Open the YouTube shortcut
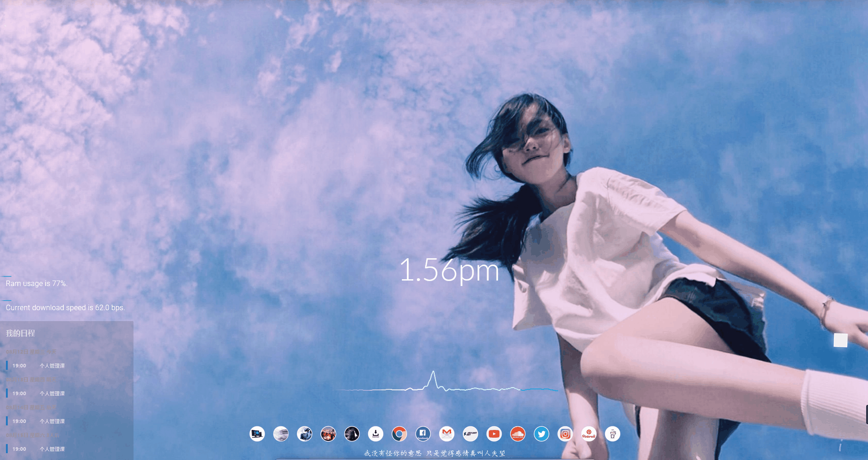This screenshot has height=460, width=868. point(494,434)
